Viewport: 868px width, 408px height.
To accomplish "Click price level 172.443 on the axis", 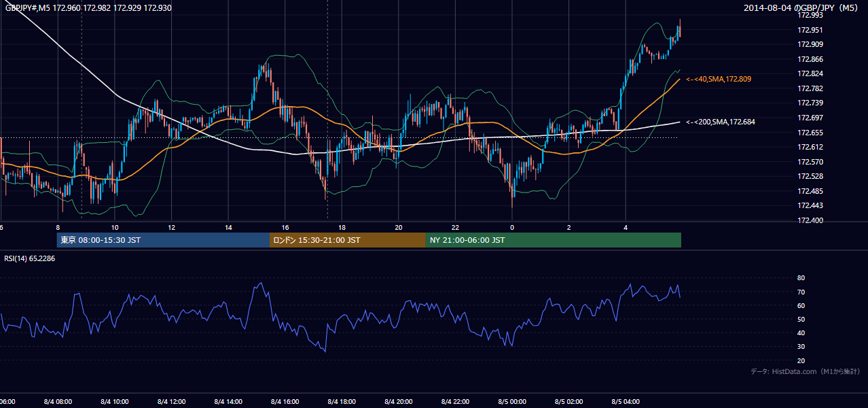I will click(810, 205).
